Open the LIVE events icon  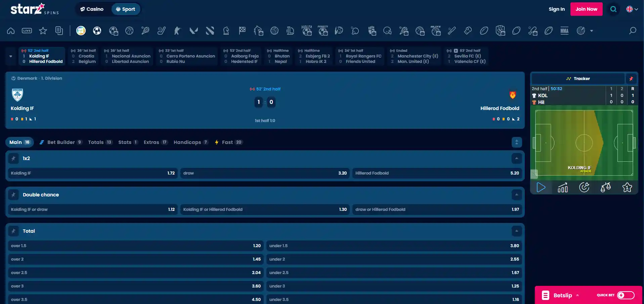[x=27, y=31]
